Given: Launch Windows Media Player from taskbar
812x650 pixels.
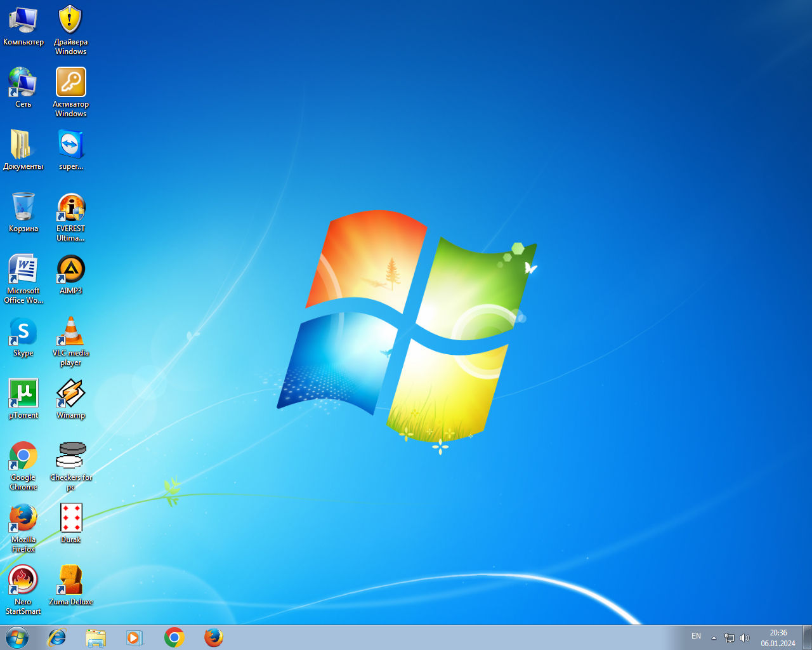Looking at the screenshot, I should (x=134, y=637).
